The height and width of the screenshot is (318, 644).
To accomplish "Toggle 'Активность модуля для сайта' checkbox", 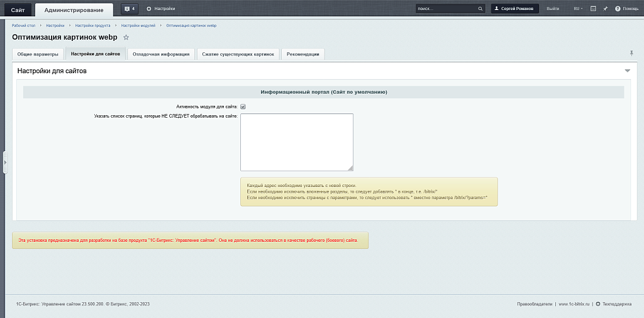I will click(x=243, y=106).
